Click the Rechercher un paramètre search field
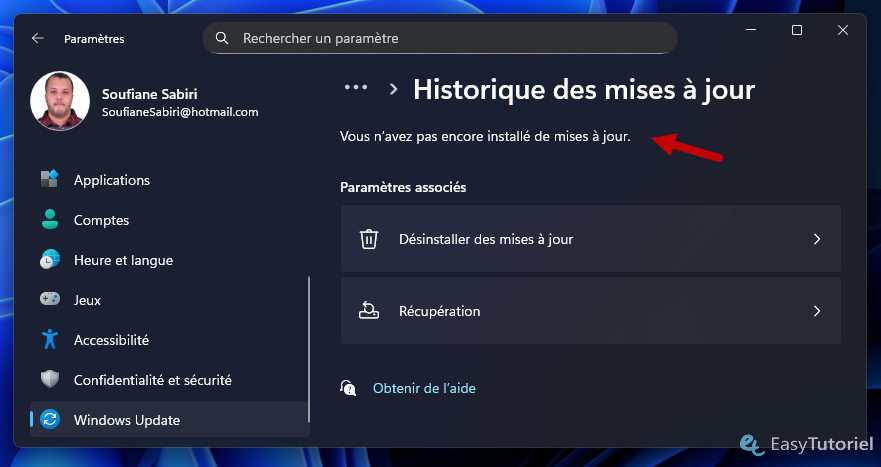This screenshot has height=467, width=881. (440, 39)
